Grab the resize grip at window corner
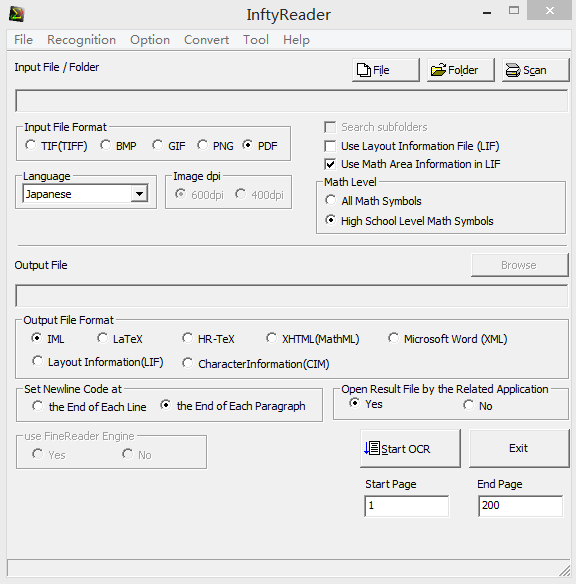 pyautogui.click(x=565, y=570)
